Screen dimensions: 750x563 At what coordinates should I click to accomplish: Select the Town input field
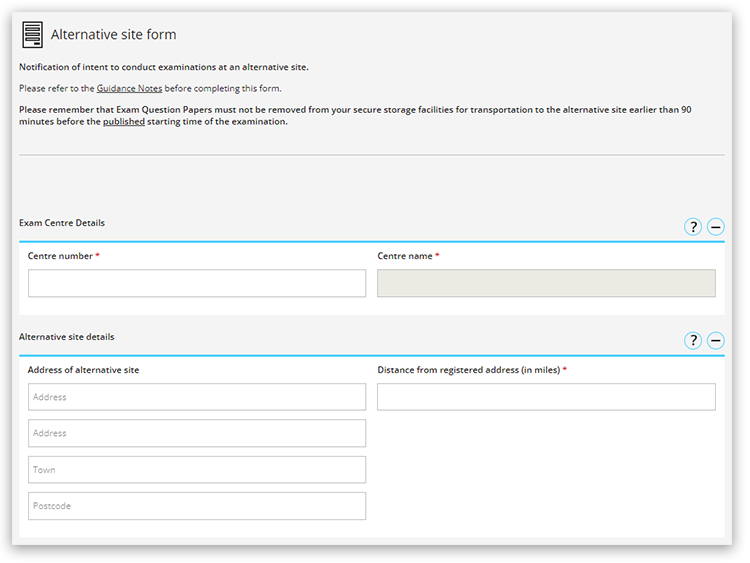[x=197, y=470]
